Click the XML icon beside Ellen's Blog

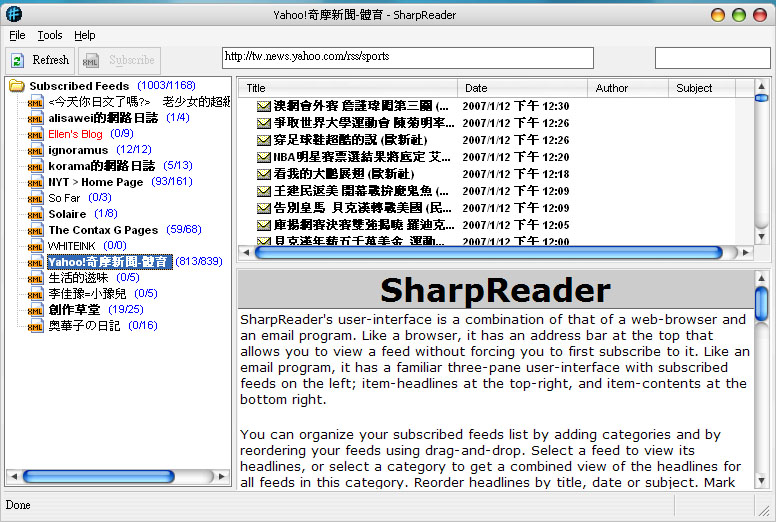[x=35, y=135]
